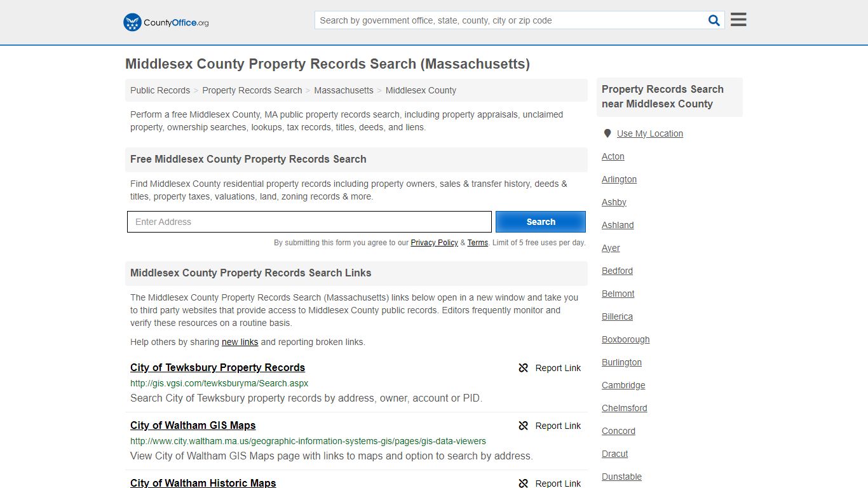Click the Enter Address input field
The image size is (868, 488).
pyautogui.click(x=309, y=222)
